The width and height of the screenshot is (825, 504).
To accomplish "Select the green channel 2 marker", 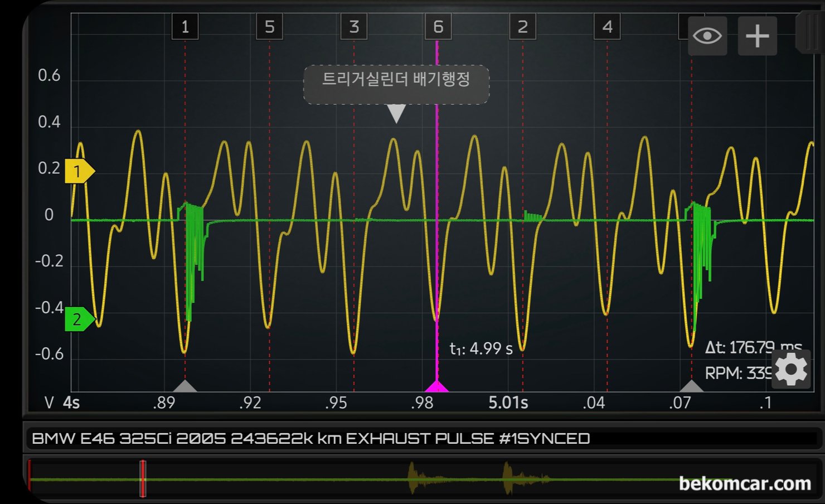I will [x=79, y=319].
